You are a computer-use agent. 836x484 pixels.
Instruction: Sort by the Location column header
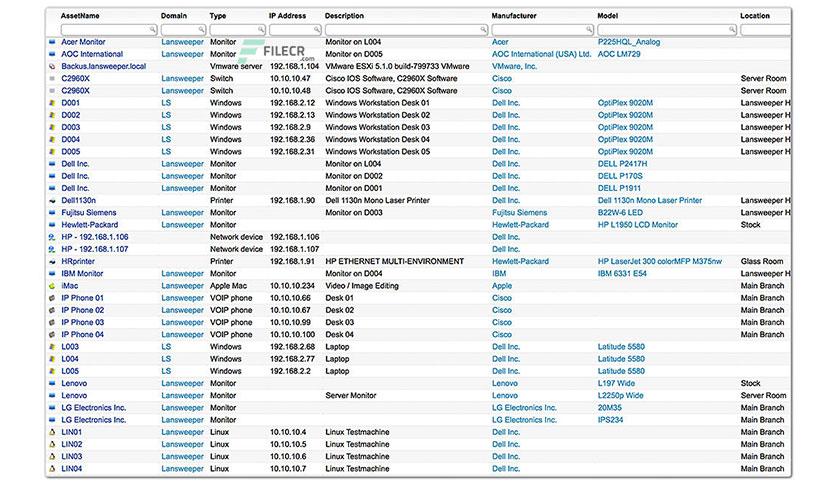[x=755, y=16]
